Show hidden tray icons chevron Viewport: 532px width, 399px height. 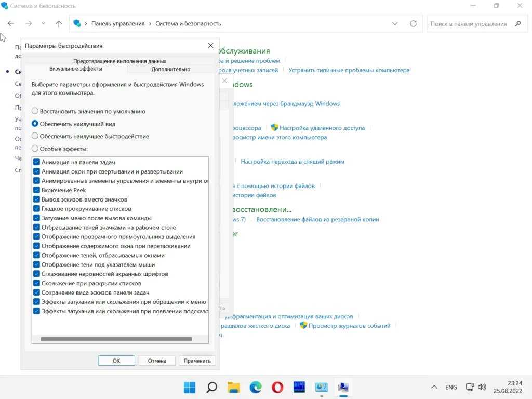(x=434, y=387)
